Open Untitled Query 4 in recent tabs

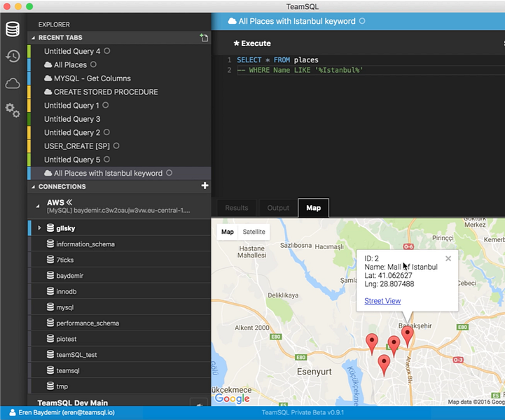(x=72, y=51)
